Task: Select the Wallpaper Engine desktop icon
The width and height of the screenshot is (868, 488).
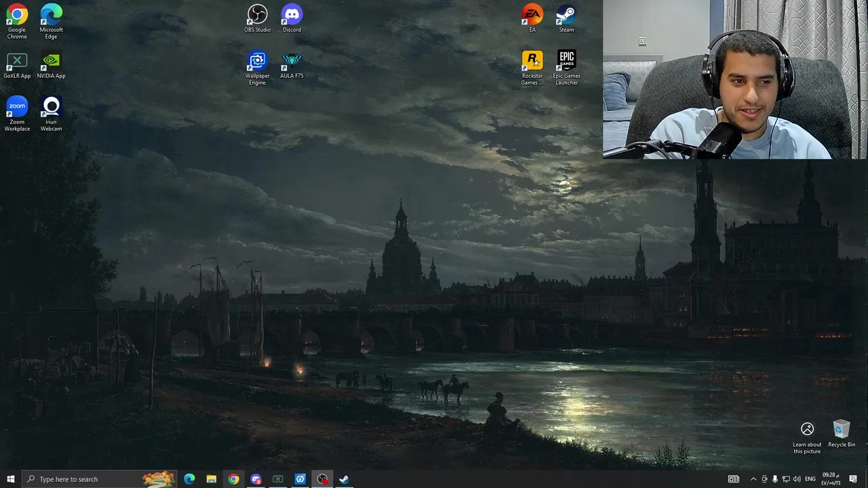Action: click(257, 68)
